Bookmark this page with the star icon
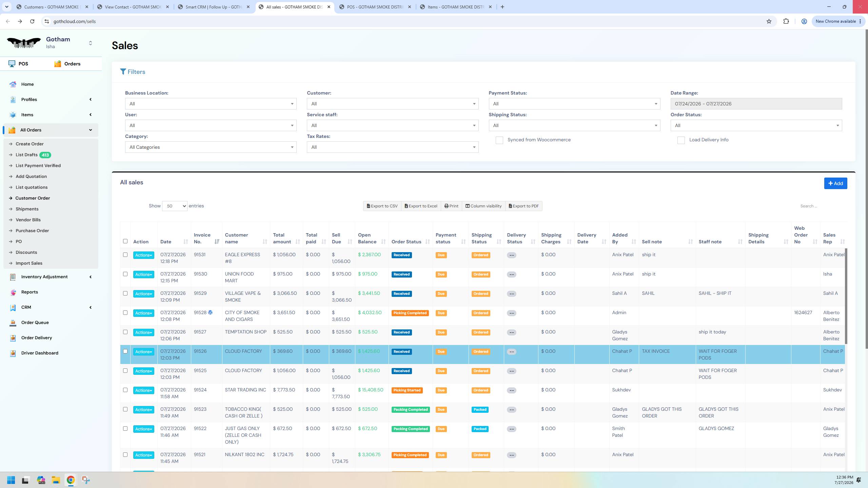 tap(769, 21)
